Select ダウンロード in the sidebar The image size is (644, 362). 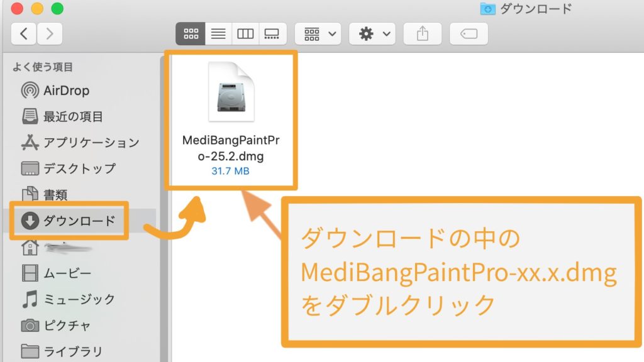pyautogui.click(x=69, y=221)
